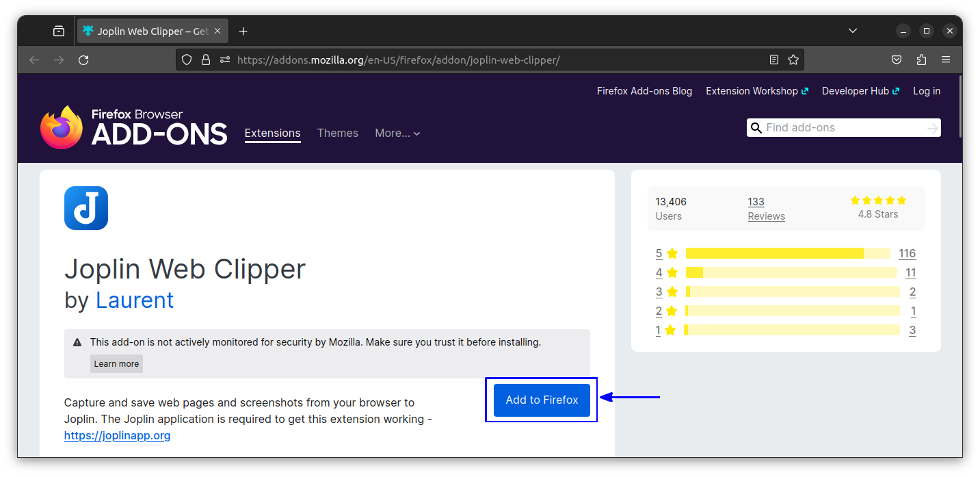Viewport: 980px width, 477px height.
Task: Filter reviews by 1 star rating
Action: pyautogui.click(x=666, y=330)
